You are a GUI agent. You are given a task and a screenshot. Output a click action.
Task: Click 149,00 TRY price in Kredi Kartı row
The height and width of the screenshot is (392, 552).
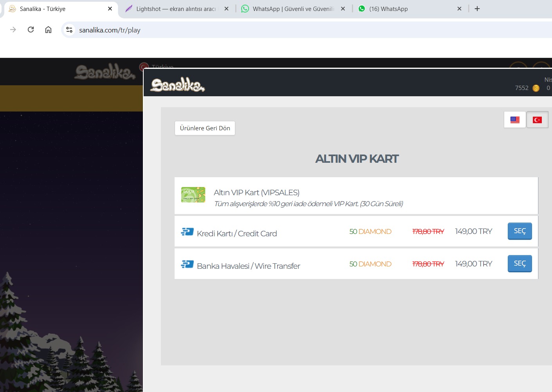(x=473, y=231)
